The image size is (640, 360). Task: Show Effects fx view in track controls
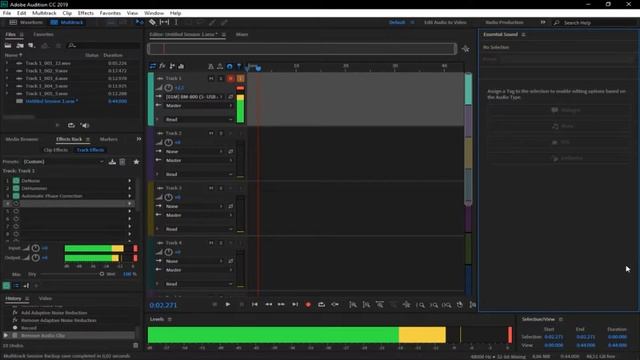pyautogui.click(x=162, y=66)
